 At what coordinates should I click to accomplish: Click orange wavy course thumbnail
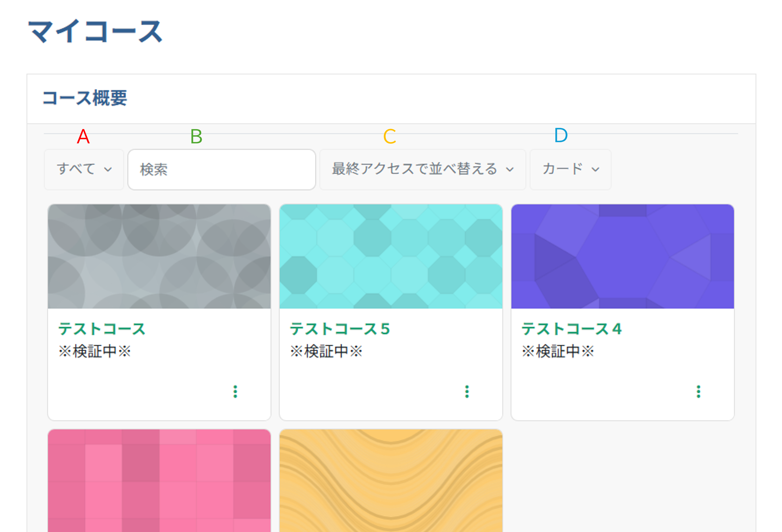391,481
